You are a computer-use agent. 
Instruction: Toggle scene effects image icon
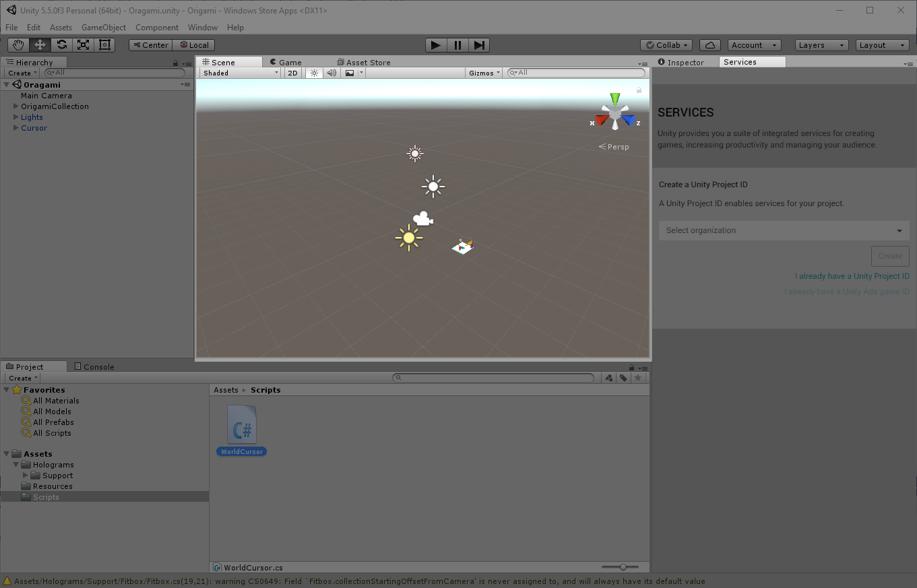point(350,73)
